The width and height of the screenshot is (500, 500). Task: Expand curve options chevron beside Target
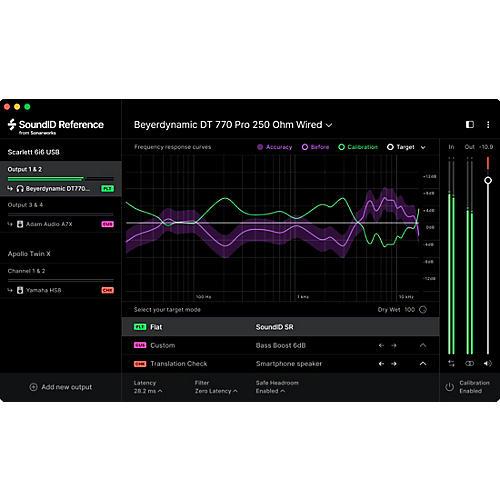coord(423,147)
